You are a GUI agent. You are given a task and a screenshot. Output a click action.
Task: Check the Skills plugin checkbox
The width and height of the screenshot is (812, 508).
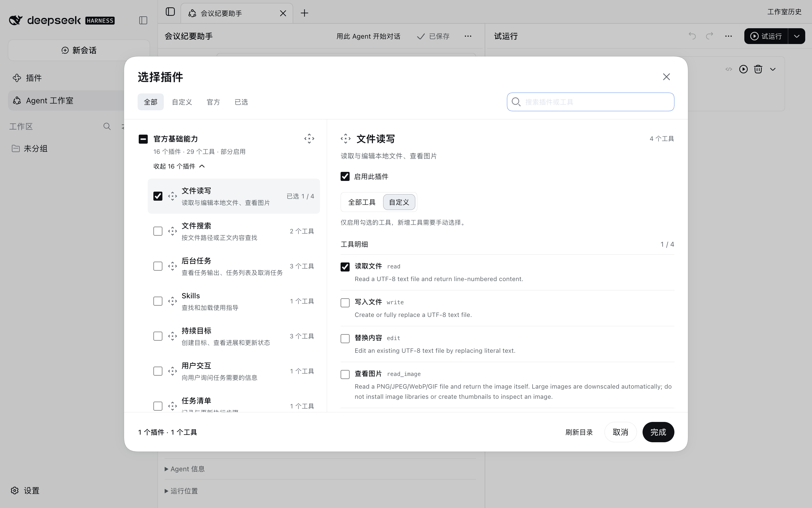point(158,301)
